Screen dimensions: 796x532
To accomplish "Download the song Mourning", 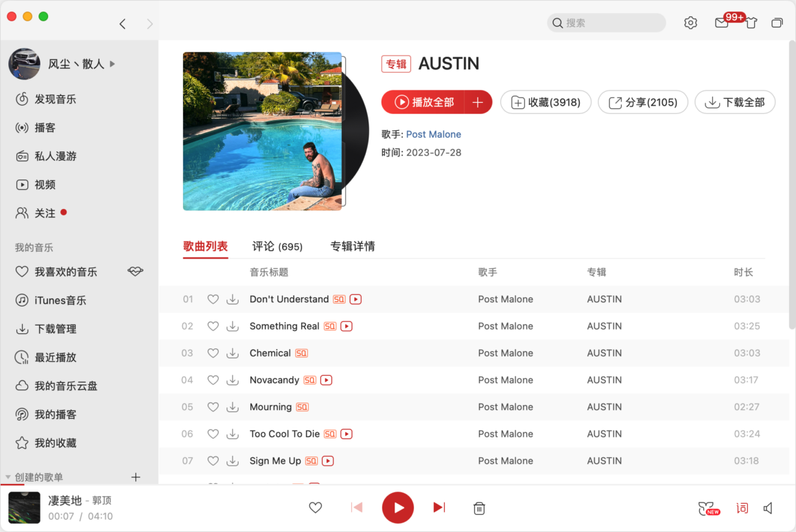I will (x=233, y=407).
